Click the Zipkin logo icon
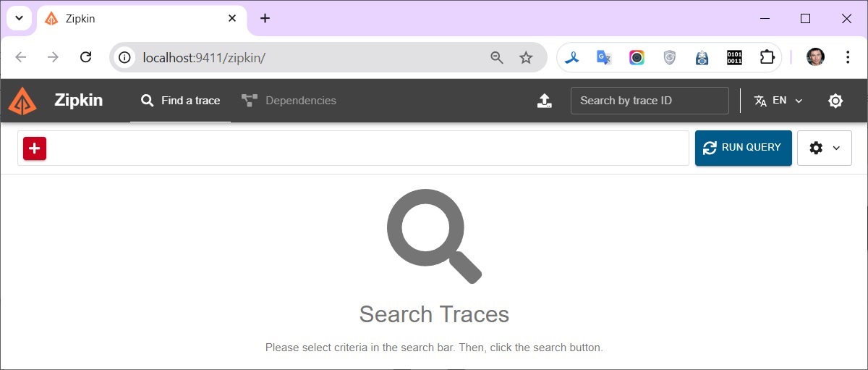The width and height of the screenshot is (868, 370). click(x=22, y=101)
